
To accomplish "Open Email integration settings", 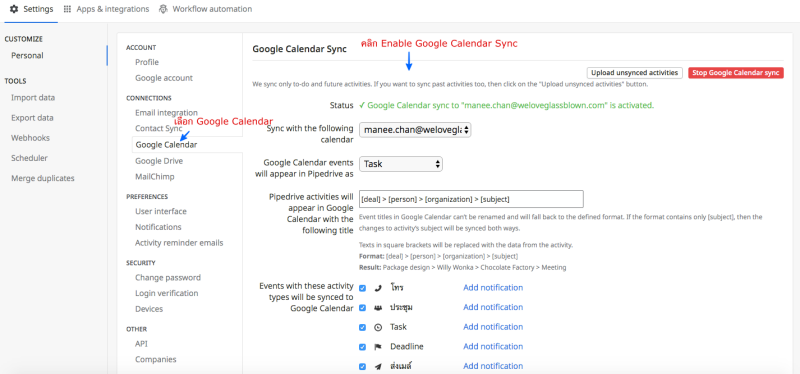I will [166, 113].
